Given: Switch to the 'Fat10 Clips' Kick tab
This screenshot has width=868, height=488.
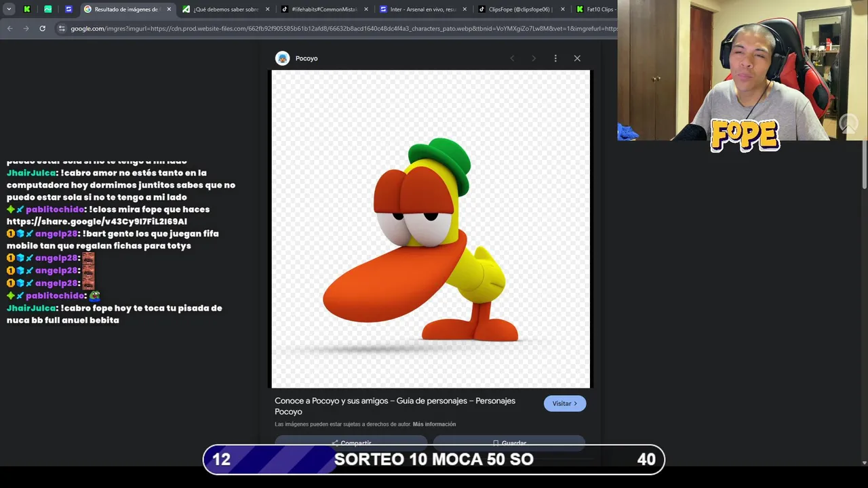Looking at the screenshot, I should (595, 9).
